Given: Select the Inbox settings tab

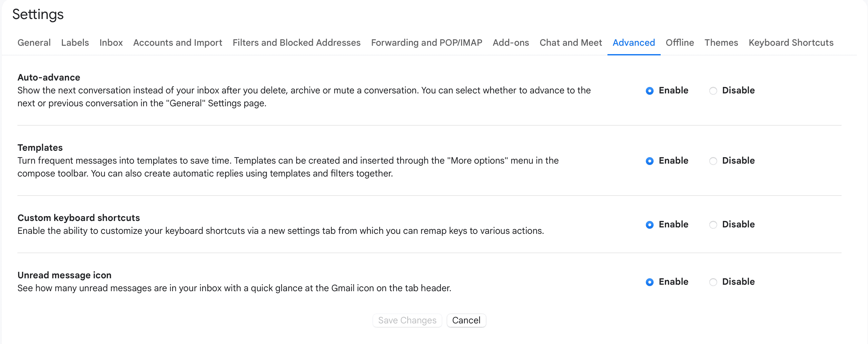Looking at the screenshot, I should tap(111, 43).
